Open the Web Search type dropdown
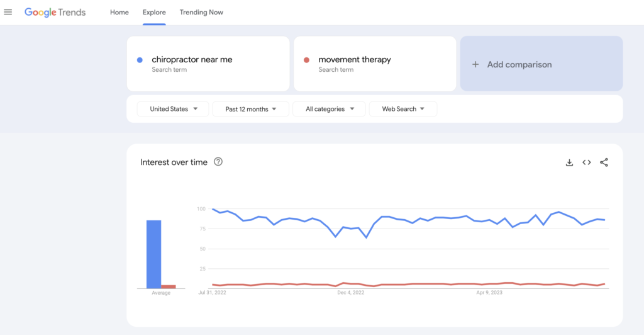This screenshot has width=644, height=335. (x=403, y=109)
